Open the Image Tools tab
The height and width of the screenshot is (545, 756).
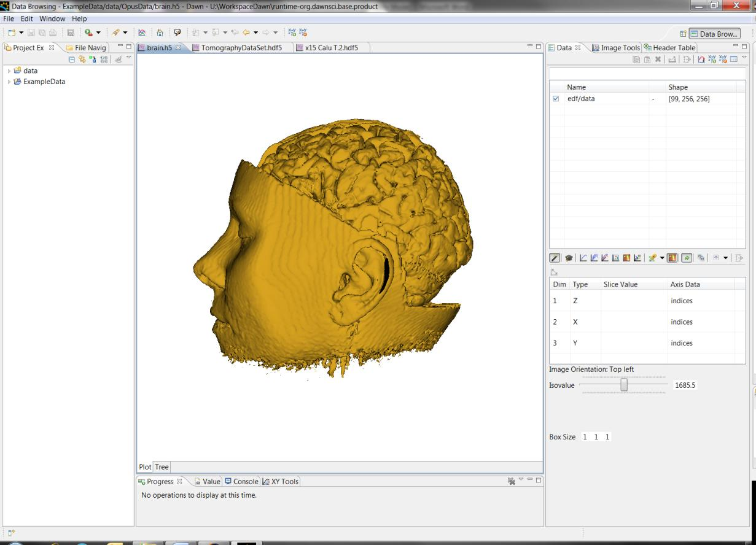coord(615,48)
